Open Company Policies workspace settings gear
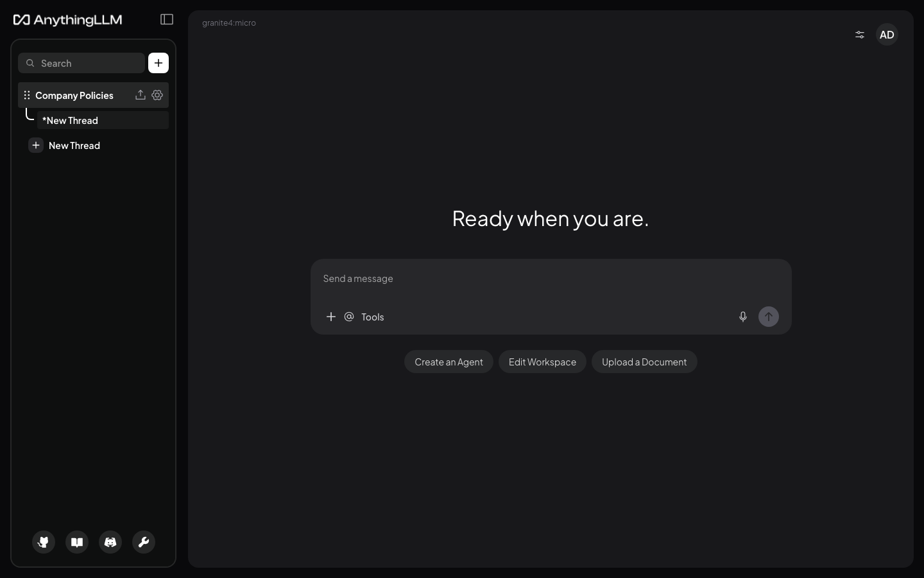Viewport: 924px width, 578px height. tap(157, 95)
